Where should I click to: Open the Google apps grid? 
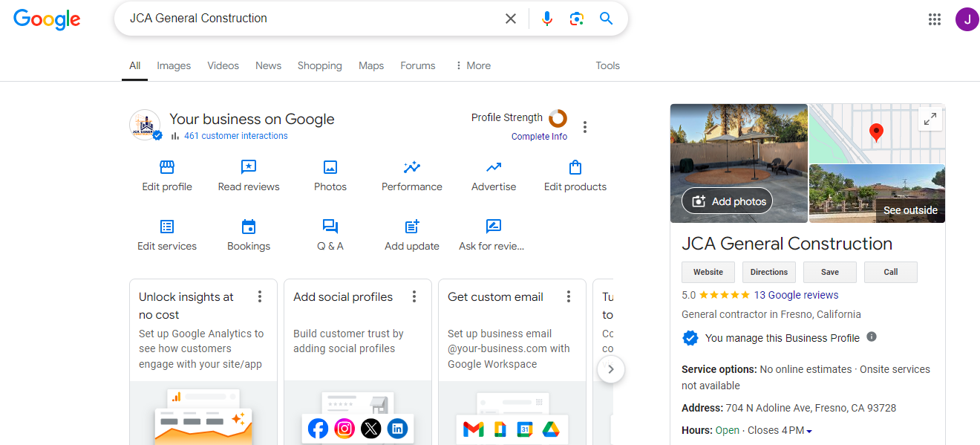point(935,19)
